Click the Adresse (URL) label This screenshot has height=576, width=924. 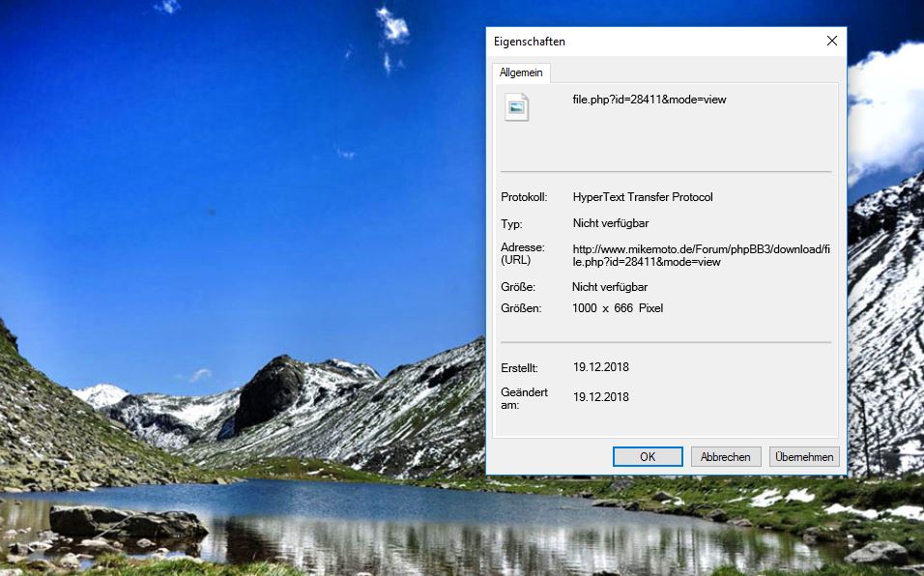pos(523,254)
